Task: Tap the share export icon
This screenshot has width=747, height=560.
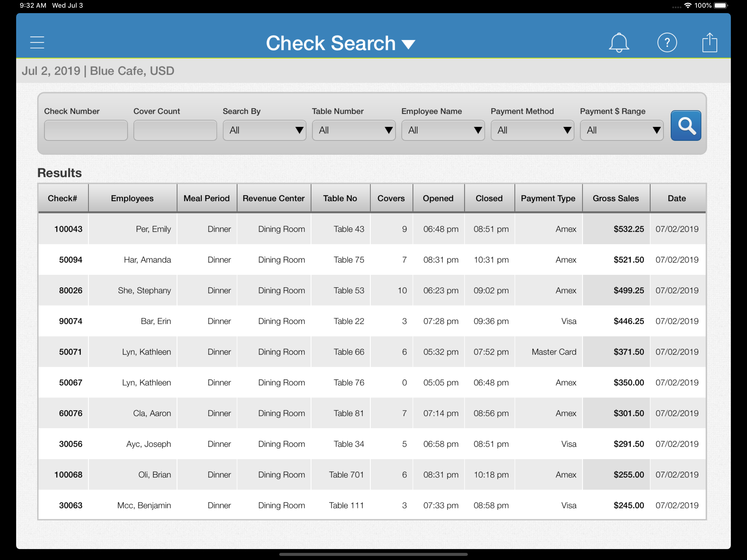Action: click(x=710, y=43)
